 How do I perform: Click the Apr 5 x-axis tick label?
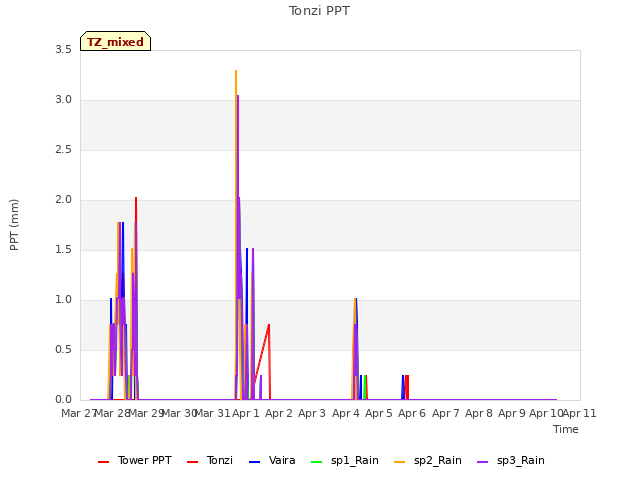(x=379, y=413)
